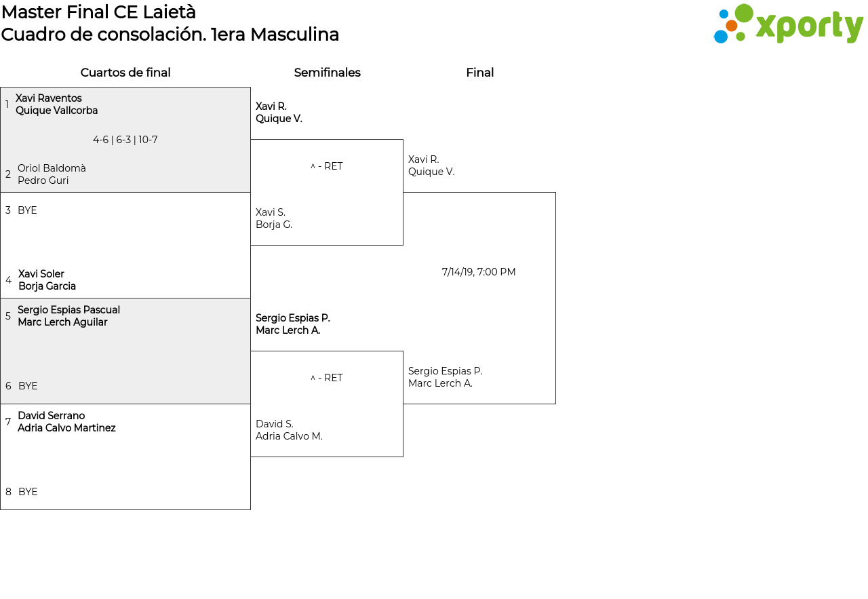868x599 pixels.
Task: Click Oriol Baldomà / Pedro Guri team
Action: click(52, 174)
